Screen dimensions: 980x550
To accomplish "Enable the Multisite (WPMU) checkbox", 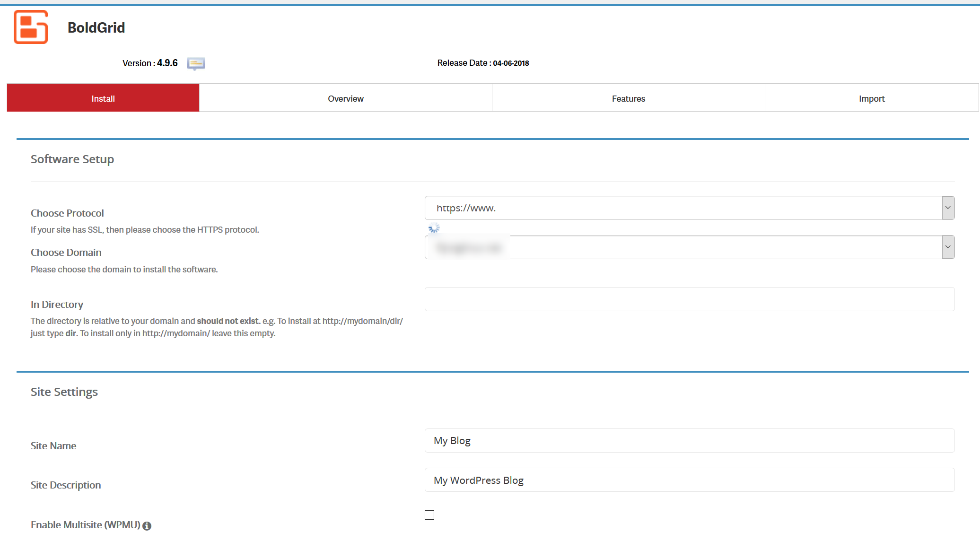I will [429, 515].
